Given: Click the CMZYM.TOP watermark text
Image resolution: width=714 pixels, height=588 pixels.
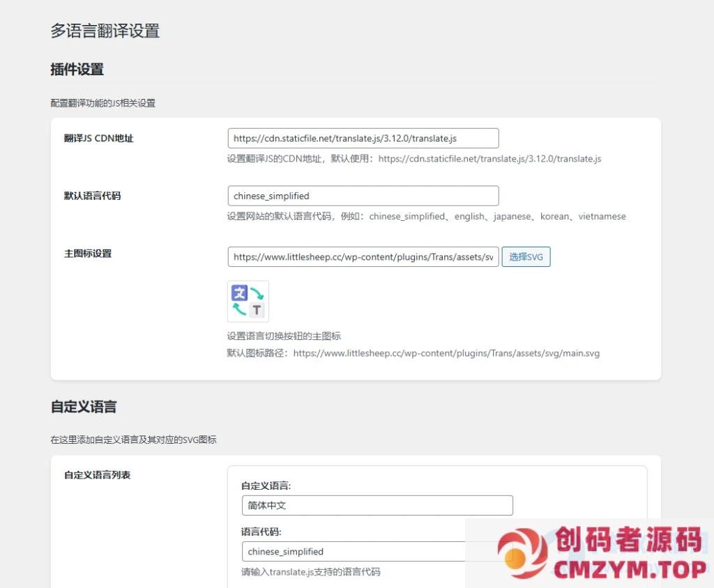Looking at the screenshot, I should 630,569.
